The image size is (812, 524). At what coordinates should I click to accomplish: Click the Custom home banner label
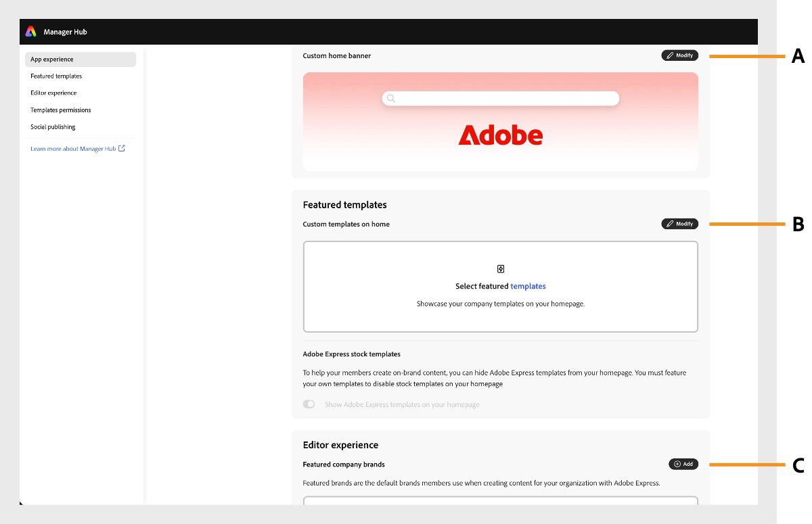(x=337, y=55)
